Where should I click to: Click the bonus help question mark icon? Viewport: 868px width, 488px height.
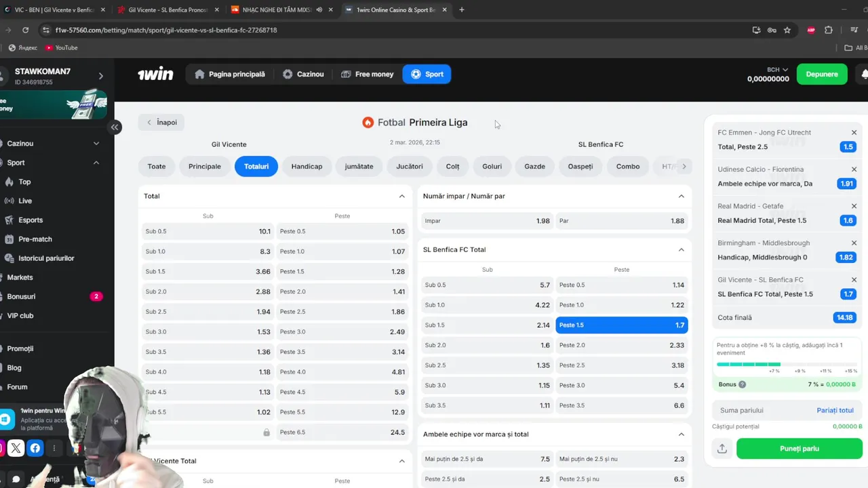[x=742, y=384]
